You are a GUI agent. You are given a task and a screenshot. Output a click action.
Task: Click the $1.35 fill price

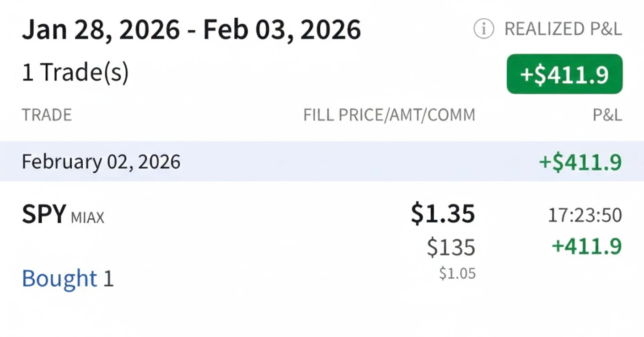[442, 214]
